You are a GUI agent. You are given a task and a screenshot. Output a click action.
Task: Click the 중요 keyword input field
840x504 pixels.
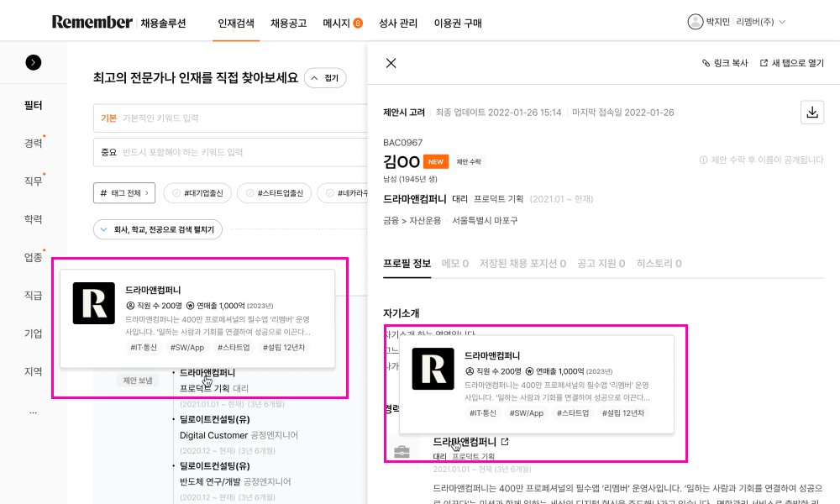(x=230, y=152)
